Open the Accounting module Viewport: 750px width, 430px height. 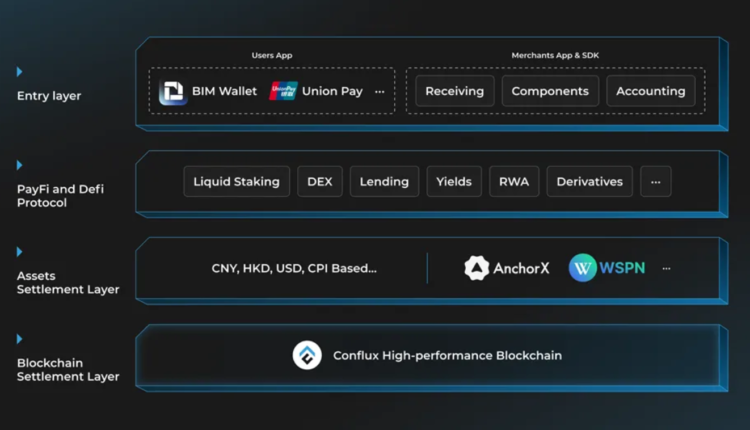(x=650, y=91)
